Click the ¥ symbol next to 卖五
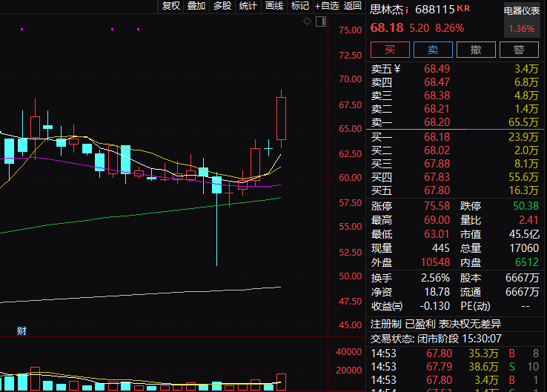 click(397, 69)
